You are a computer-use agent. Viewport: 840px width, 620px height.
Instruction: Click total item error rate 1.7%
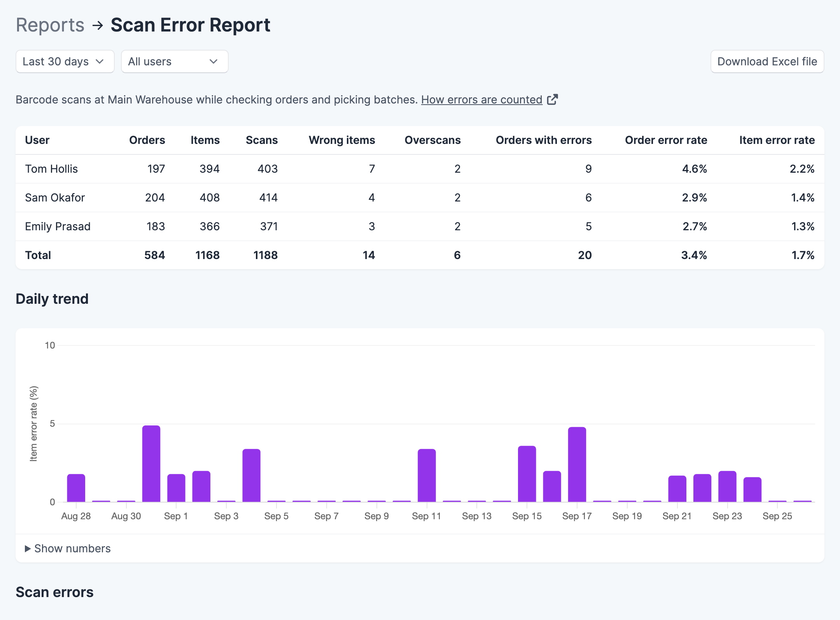803,255
